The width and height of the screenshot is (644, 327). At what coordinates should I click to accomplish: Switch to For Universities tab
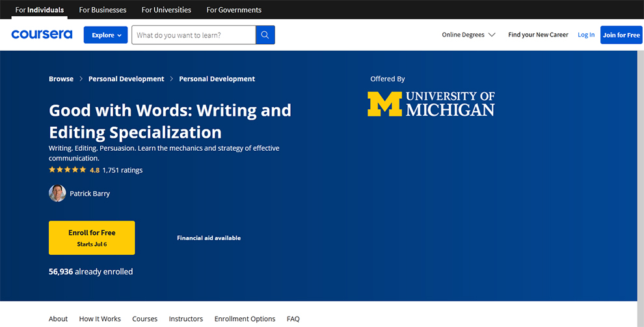pos(167,10)
